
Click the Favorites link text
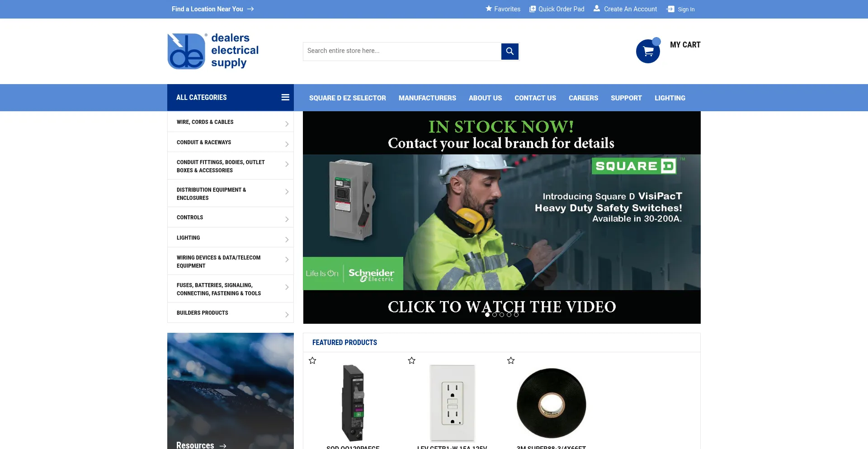pyautogui.click(x=507, y=9)
